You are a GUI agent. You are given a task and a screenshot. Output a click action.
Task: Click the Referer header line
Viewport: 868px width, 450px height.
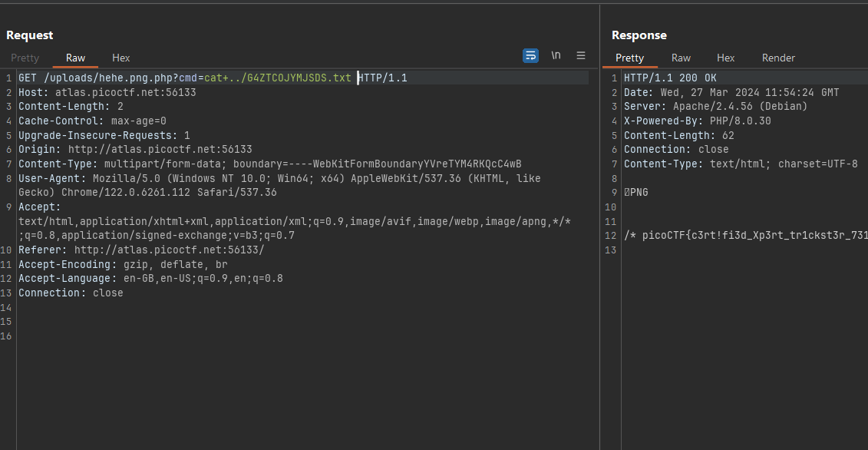tap(142, 250)
